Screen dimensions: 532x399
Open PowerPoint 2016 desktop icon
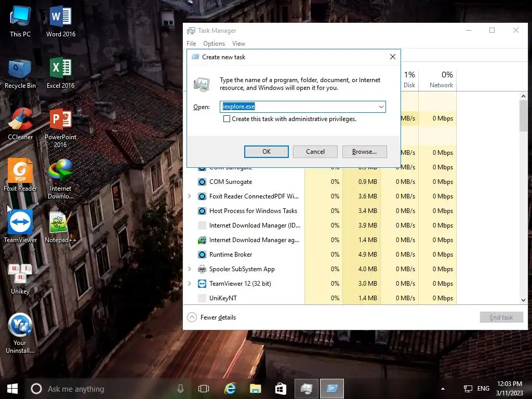point(60,128)
